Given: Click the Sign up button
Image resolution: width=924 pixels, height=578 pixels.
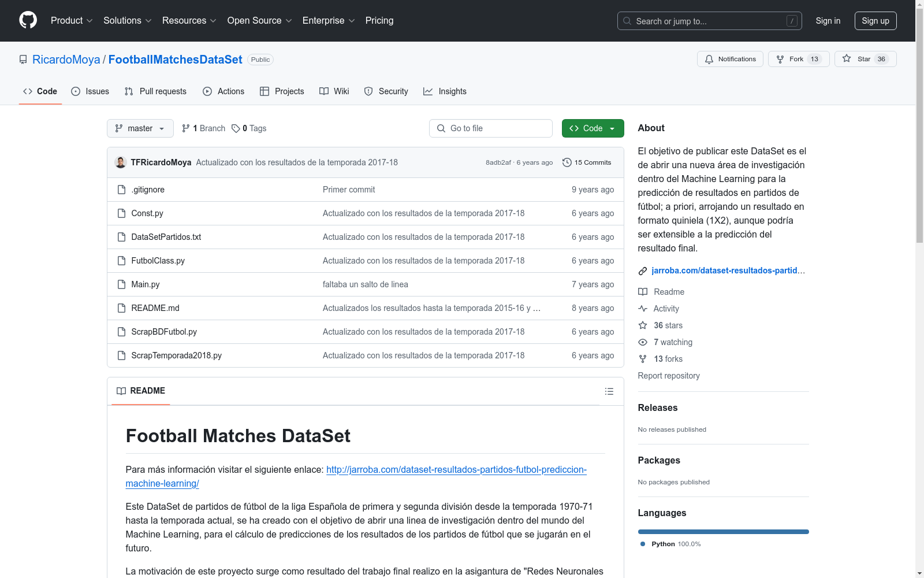Looking at the screenshot, I should coord(875,21).
